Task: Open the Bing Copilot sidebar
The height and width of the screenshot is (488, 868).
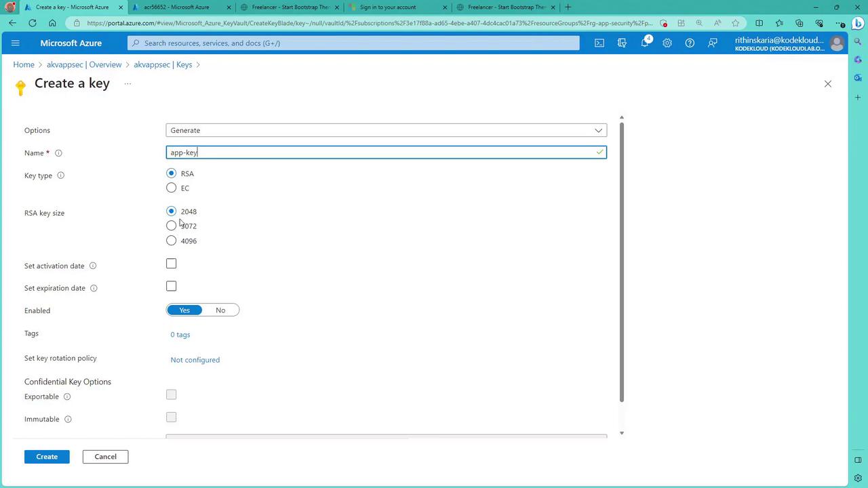Action: tap(858, 23)
